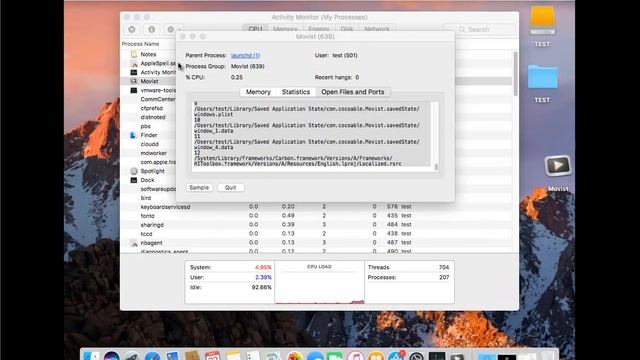Open iTunes from the Dock
Image resolution: width=640 pixels, height=360 pixels.
(x=356, y=356)
